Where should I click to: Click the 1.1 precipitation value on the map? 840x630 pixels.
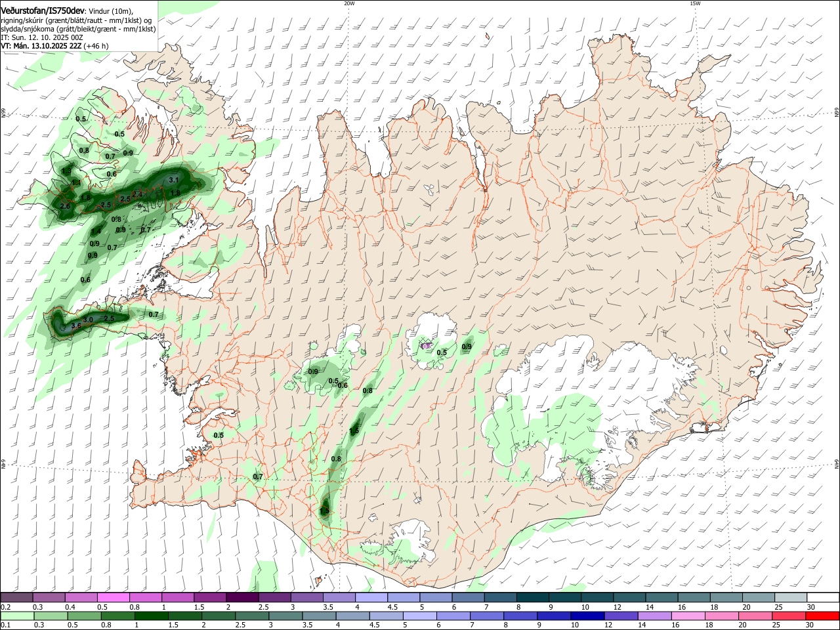[75, 182]
